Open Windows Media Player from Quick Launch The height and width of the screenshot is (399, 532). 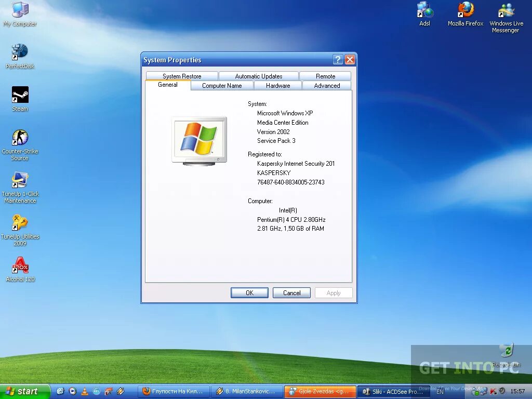[x=72, y=391]
